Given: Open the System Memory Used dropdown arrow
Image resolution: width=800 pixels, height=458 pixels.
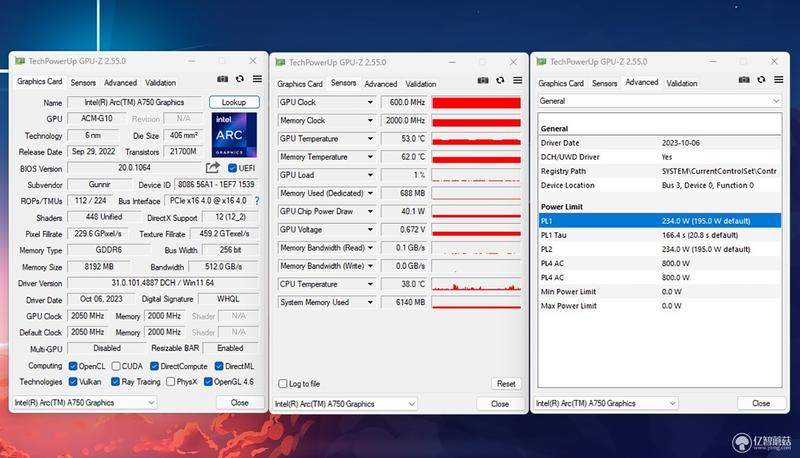Looking at the screenshot, I should pyautogui.click(x=370, y=302).
